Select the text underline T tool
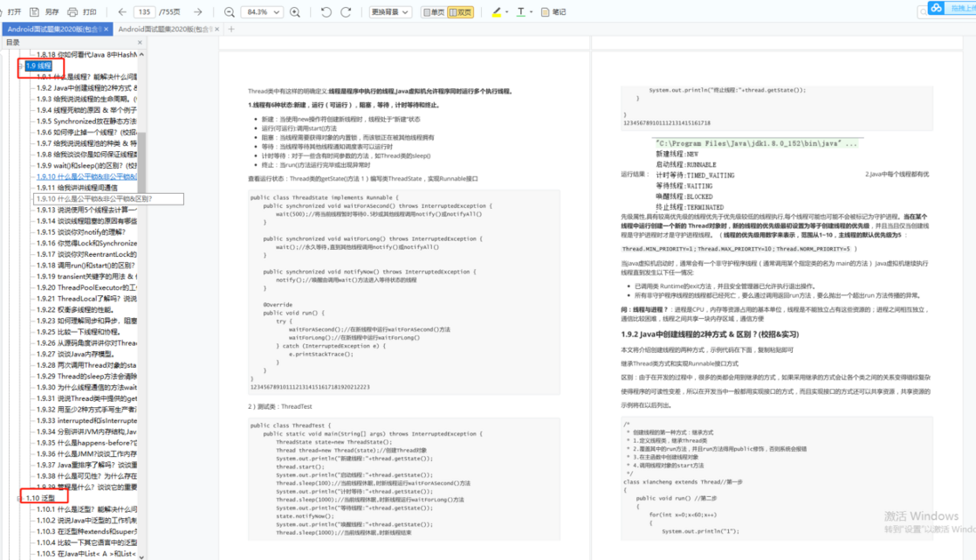Viewport: 976px width, 560px height. tap(521, 12)
